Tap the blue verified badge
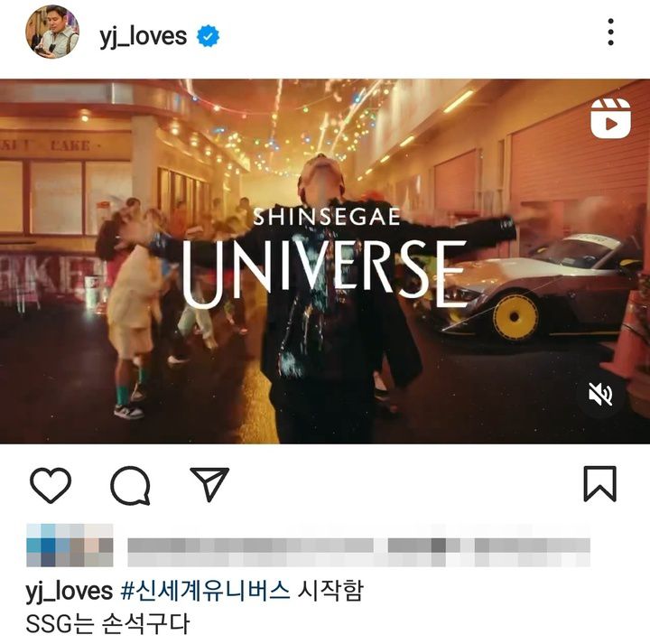The height and width of the screenshot is (644, 650). [x=208, y=36]
